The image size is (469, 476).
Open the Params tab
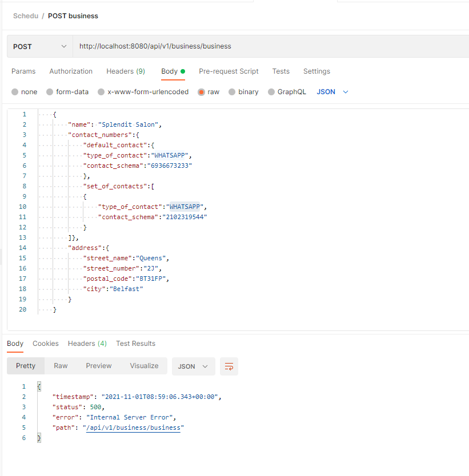tap(23, 71)
